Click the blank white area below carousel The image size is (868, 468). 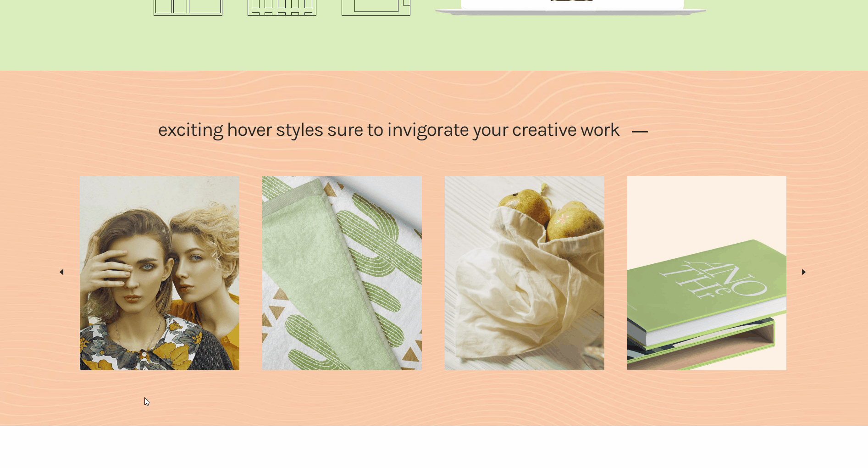coord(434,447)
